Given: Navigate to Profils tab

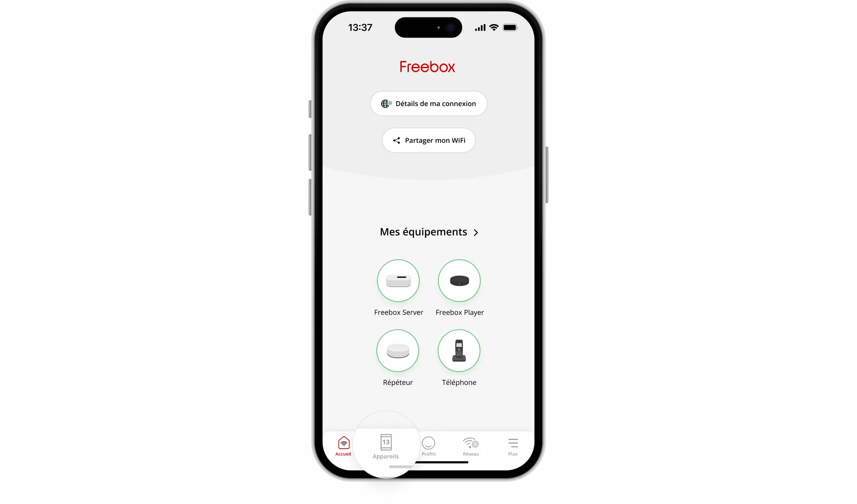Looking at the screenshot, I should pyautogui.click(x=428, y=445).
